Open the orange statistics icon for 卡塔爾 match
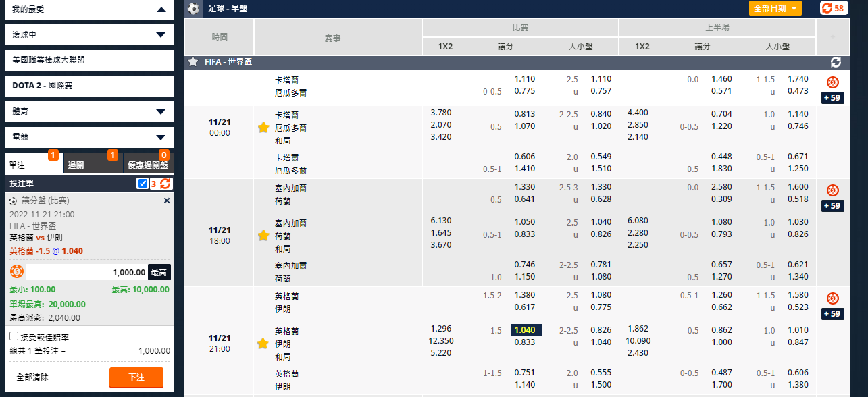The height and width of the screenshot is (397, 868). [833, 82]
